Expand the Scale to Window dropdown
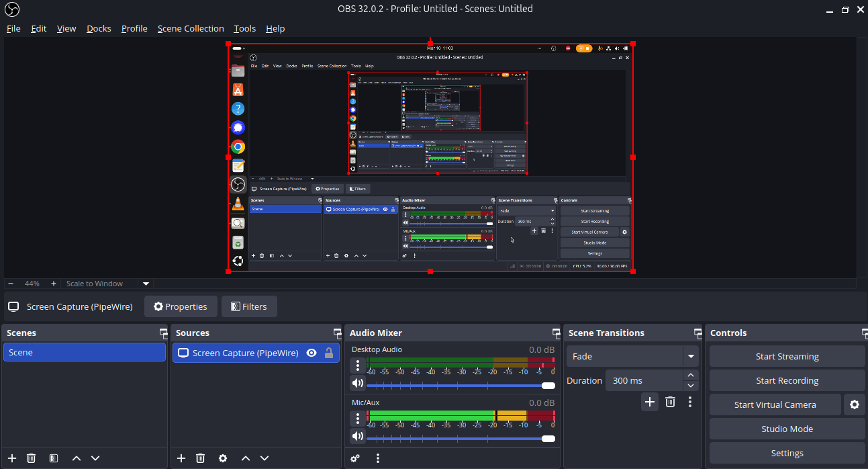 coord(146,284)
